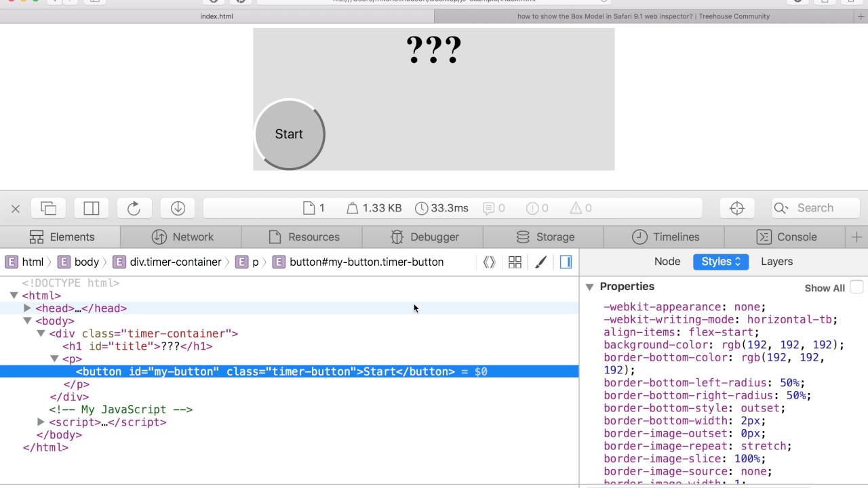Switch to Treehouse Community browser tab
The width and height of the screenshot is (868, 488).
click(x=644, y=16)
